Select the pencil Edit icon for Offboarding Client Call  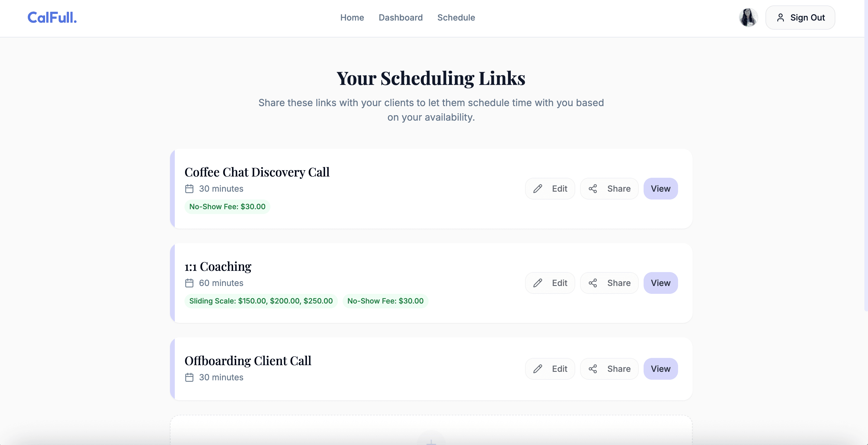[538, 369]
